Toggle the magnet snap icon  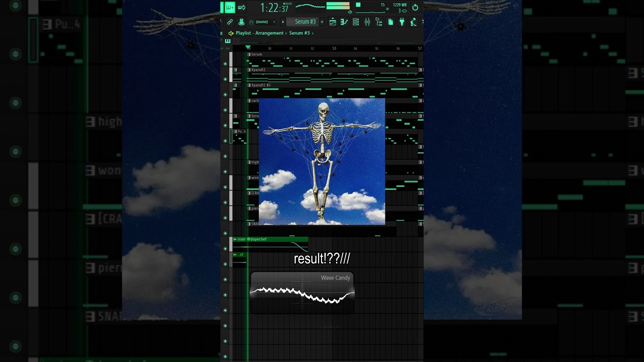pyautogui.click(x=251, y=22)
